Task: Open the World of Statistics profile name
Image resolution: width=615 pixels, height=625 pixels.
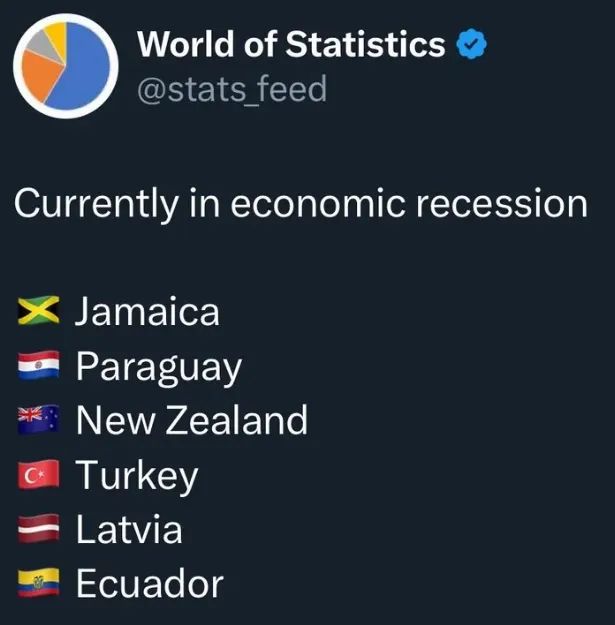Action: pos(291,44)
